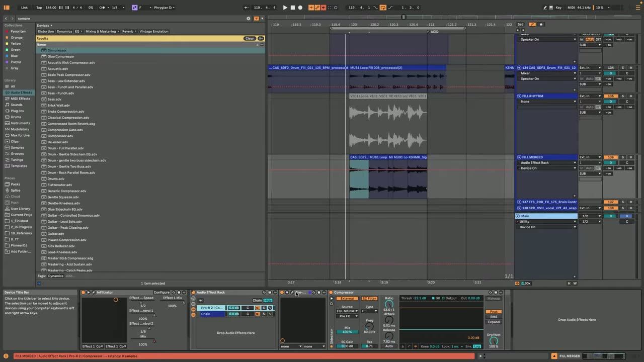Open the User Library place

coord(21,208)
